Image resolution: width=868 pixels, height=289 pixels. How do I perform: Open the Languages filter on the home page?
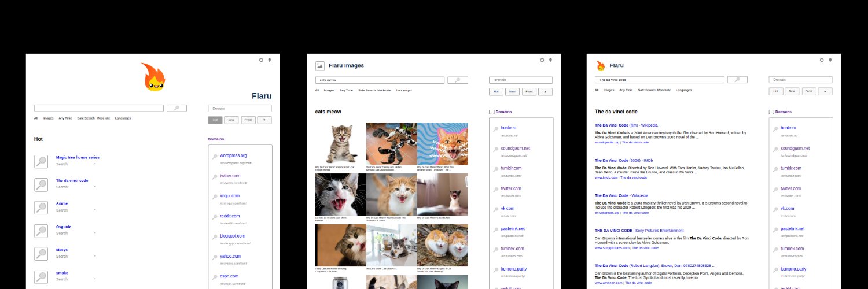[123, 118]
